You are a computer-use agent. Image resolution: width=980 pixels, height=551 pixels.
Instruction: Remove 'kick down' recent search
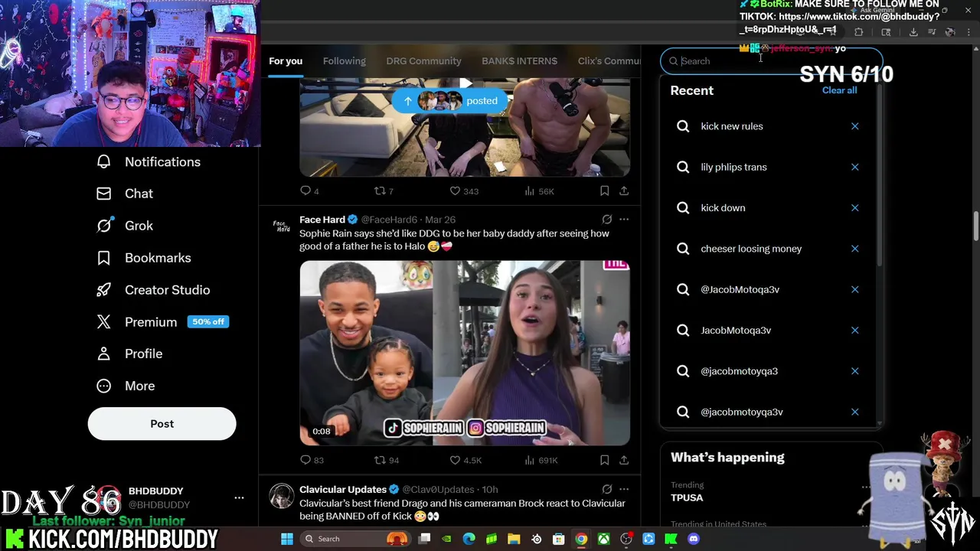(854, 208)
